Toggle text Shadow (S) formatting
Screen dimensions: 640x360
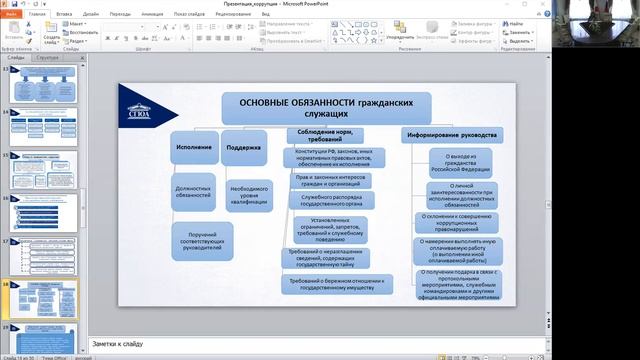[136, 38]
